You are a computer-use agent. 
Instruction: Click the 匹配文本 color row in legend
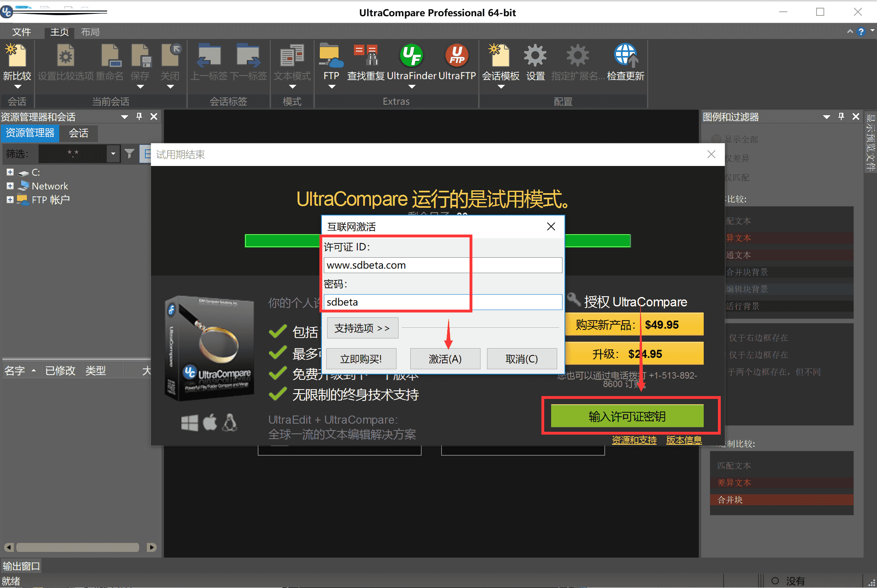(x=782, y=465)
